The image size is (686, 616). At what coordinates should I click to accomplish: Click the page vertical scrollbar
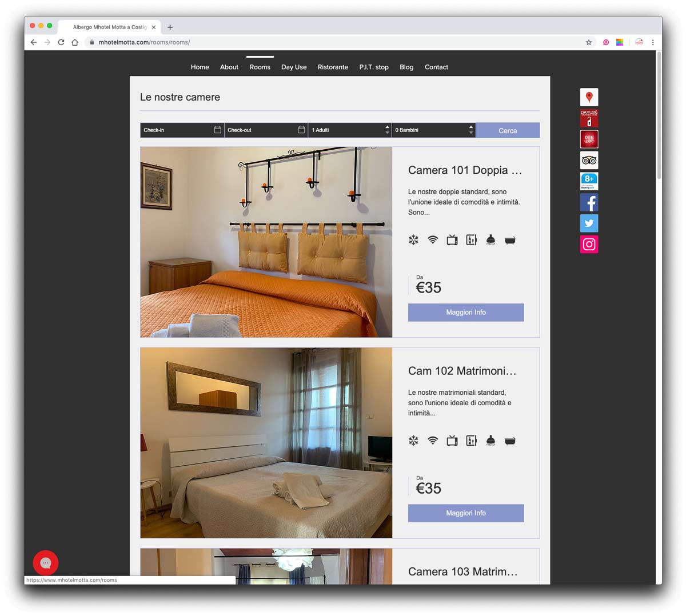(x=659, y=114)
